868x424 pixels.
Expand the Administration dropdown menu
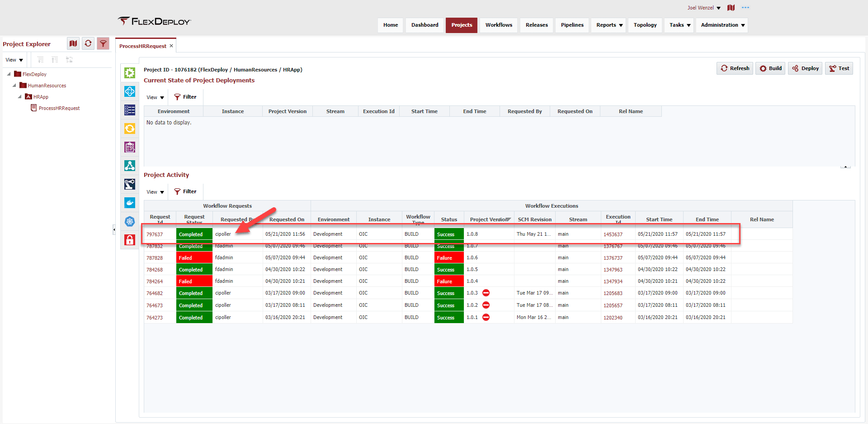pos(722,25)
